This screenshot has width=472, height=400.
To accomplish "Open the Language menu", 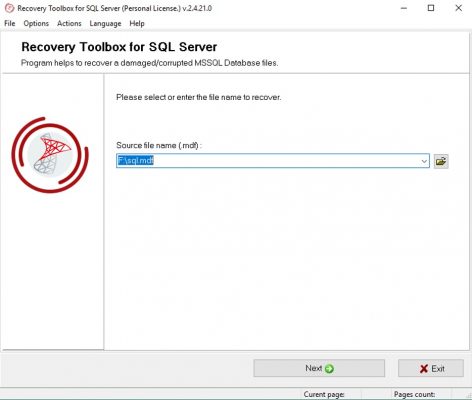I will pyautogui.click(x=105, y=23).
